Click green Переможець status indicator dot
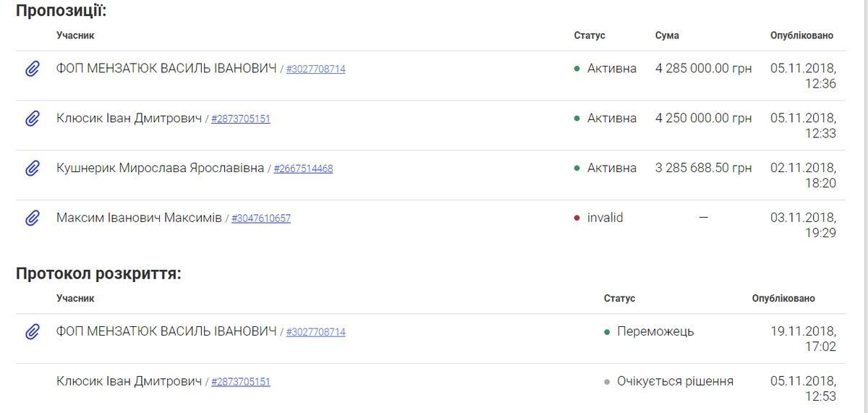 tap(607, 332)
